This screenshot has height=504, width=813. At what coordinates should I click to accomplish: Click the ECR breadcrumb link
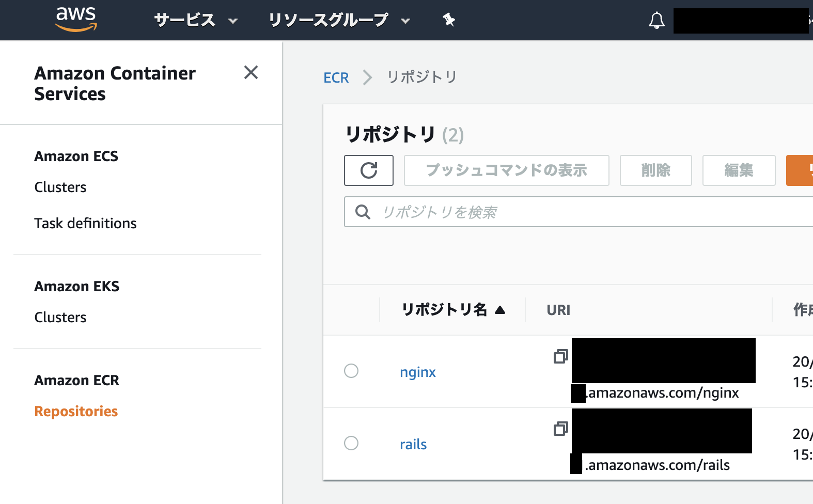(336, 77)
